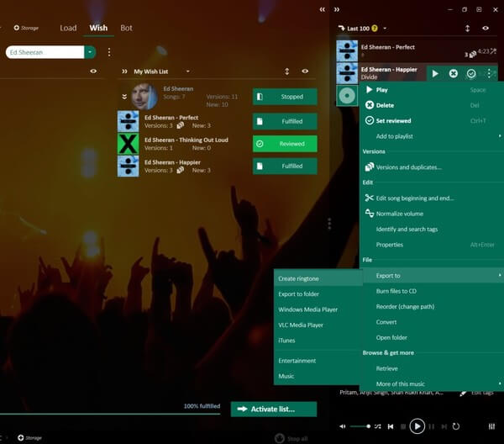Click the Storage plus icon in the bottom bar

click(x=20, y=437)
